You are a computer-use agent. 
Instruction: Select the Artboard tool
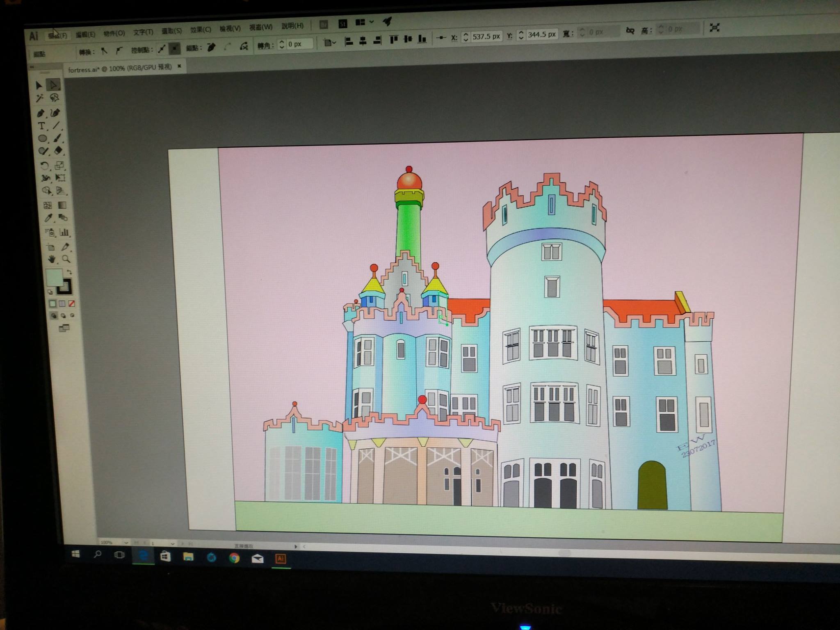[x=50, y=247]
